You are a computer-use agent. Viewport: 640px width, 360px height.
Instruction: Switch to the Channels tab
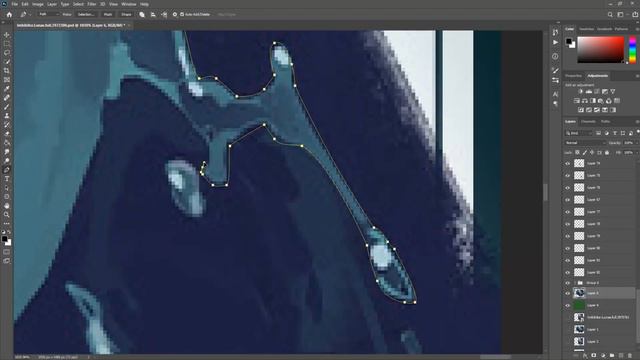588,122
